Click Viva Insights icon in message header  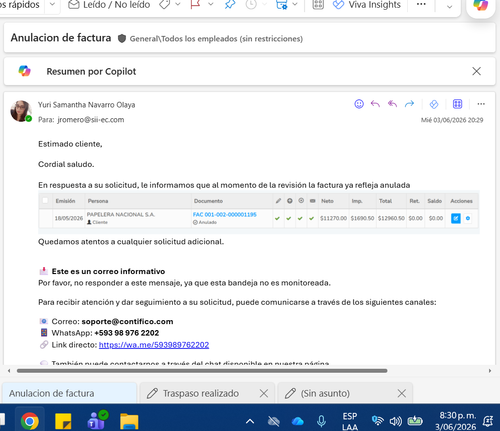click(434, 104)
